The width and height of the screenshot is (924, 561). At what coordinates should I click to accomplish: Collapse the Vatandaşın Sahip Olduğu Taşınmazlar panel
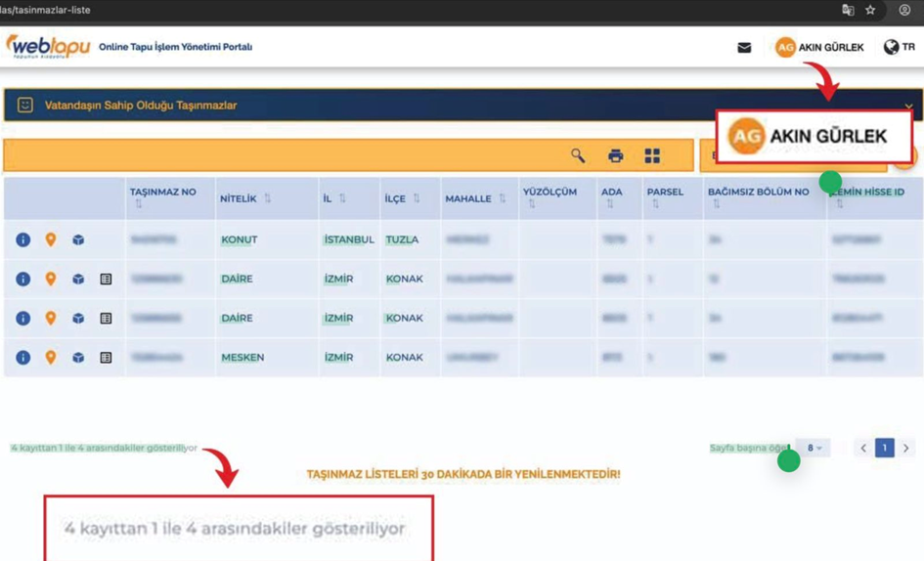[x=908, y=107]
